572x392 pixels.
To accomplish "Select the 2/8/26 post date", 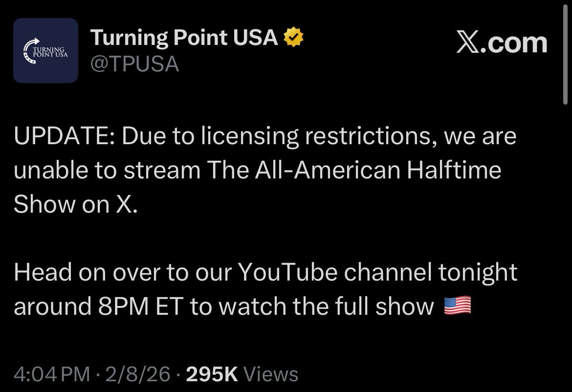I will pos(138,374).
